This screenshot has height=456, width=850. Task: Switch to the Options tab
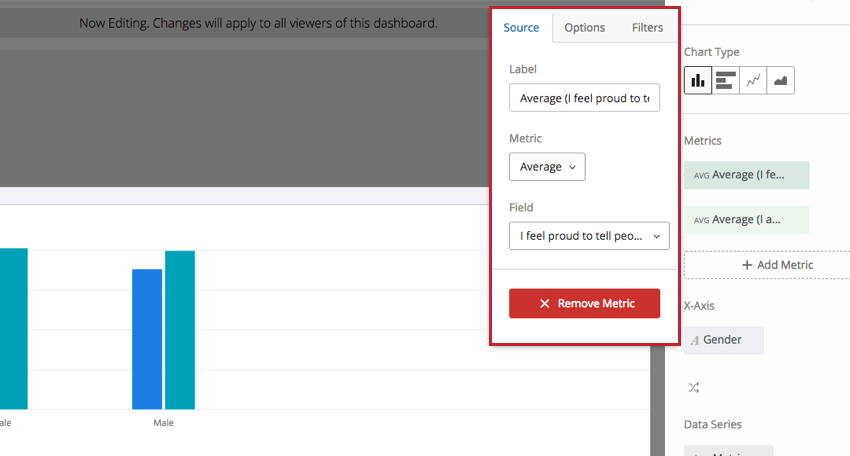click(x=584, y=28)
